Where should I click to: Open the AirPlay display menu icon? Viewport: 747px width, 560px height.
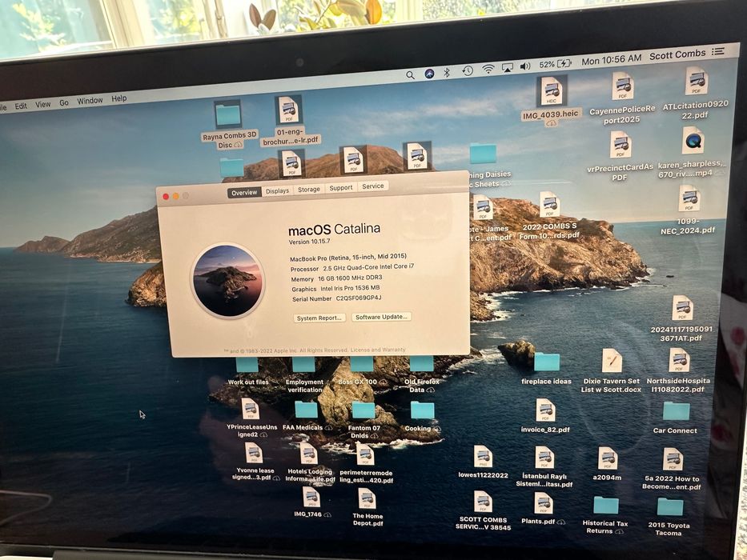coord(508,68)
